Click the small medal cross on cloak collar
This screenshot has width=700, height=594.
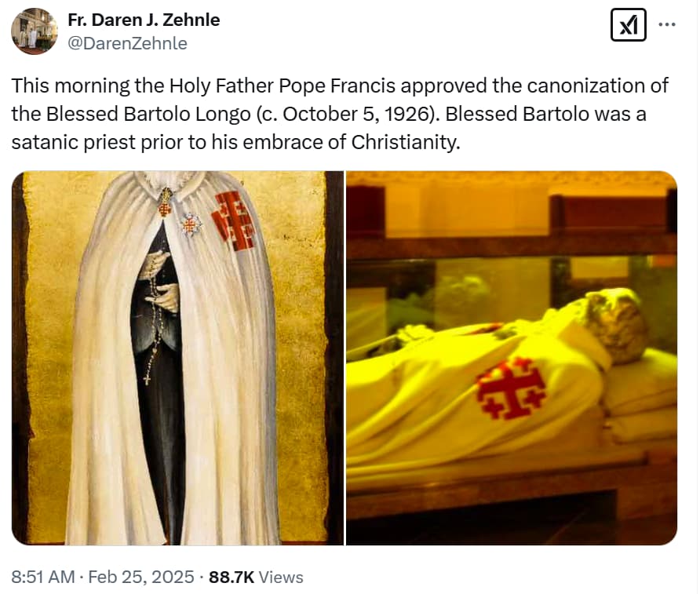coord(191,225)
